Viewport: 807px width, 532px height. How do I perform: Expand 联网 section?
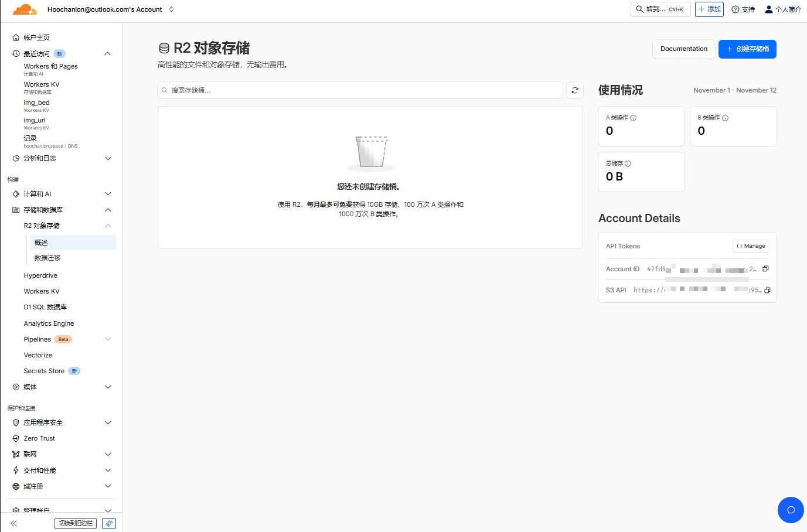click(108, 454)
